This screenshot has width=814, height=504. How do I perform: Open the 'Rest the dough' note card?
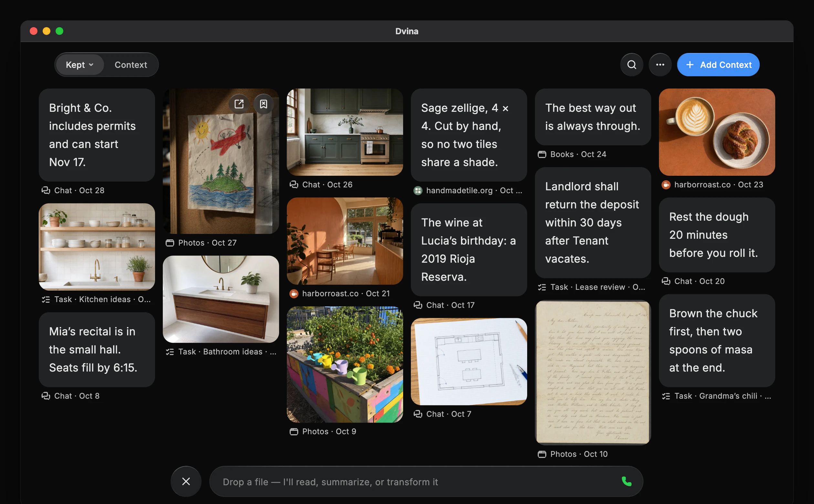[x=717, y=235]
